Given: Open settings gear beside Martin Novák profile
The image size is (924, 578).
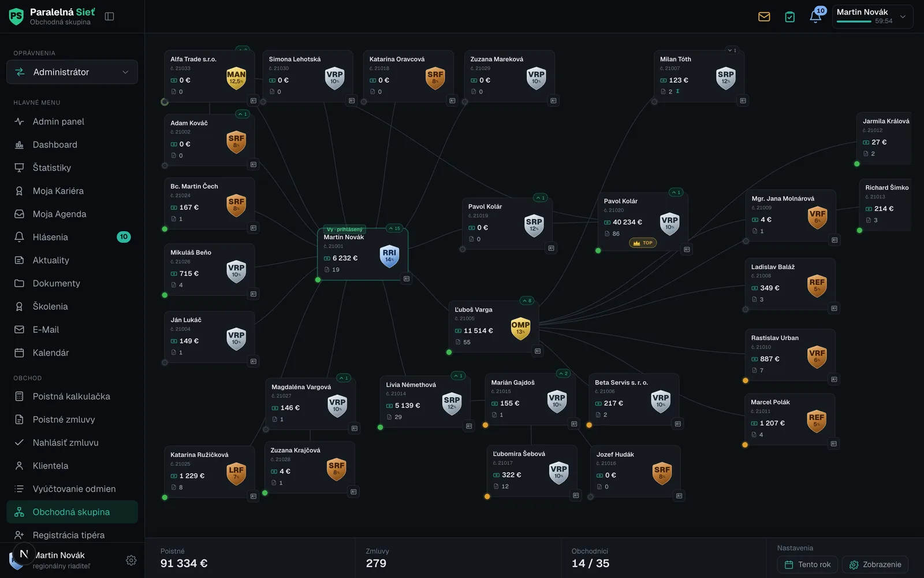Looking at the screenshot, I should click(131, 560).
